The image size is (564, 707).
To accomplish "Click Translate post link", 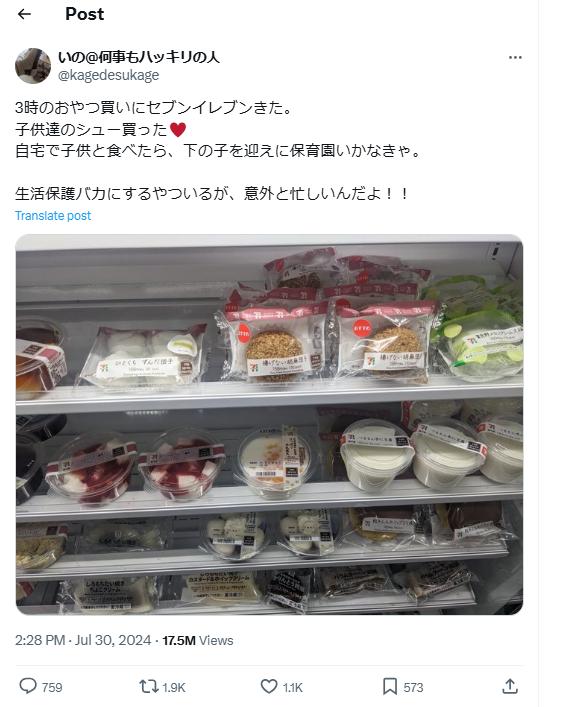I will [x=53, y=216].
